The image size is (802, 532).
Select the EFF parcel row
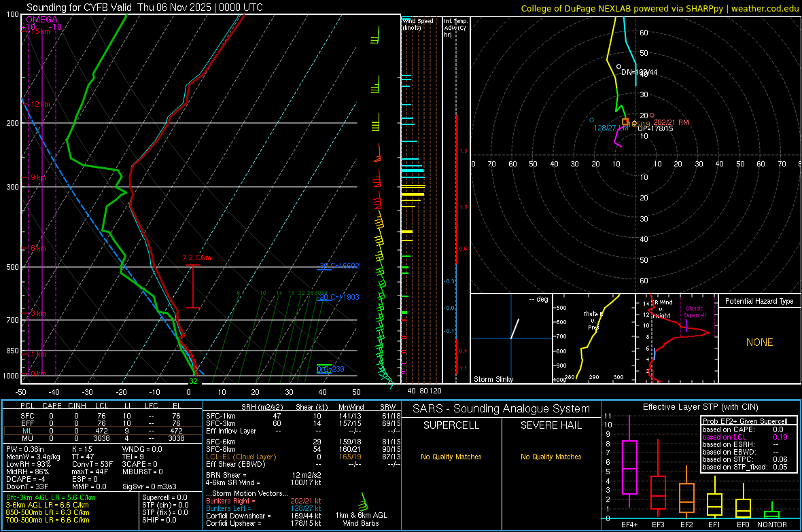(x=103, y=423)
